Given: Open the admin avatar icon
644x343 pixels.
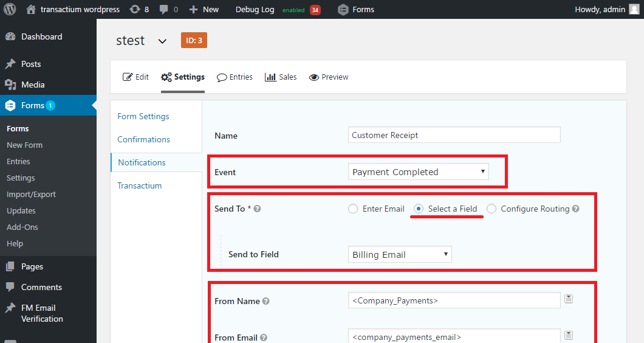Looking at the screenshot, I should click(x=634, y=9).
